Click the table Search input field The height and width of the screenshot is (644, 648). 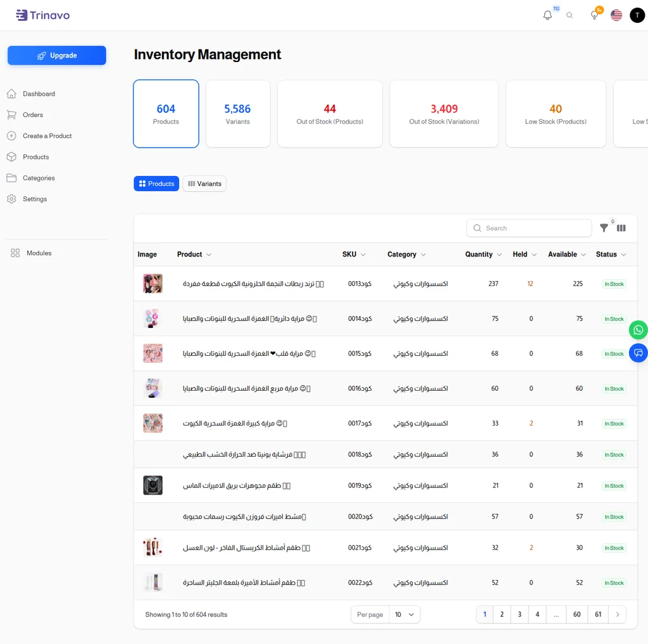pyautogui.click(x=529, y=229)
